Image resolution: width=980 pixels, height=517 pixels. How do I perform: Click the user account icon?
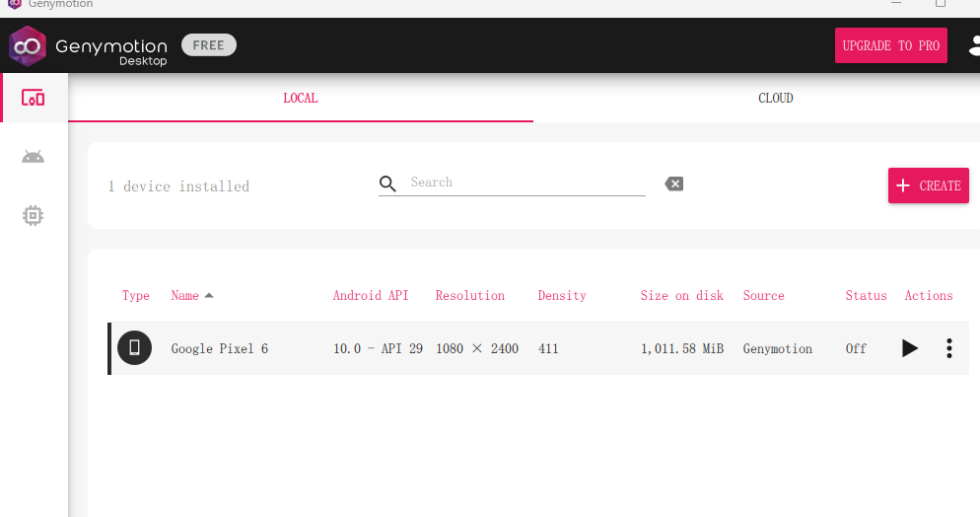click(974, 45)
